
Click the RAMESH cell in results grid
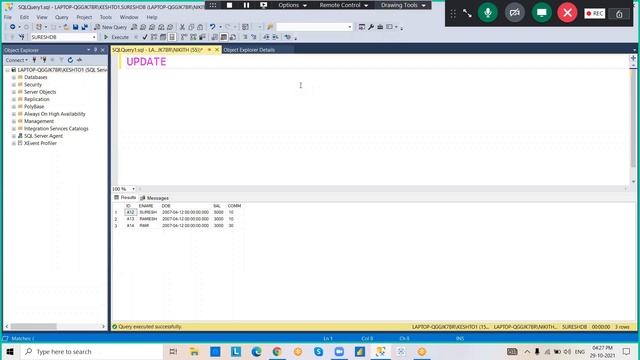coord(148,219)
